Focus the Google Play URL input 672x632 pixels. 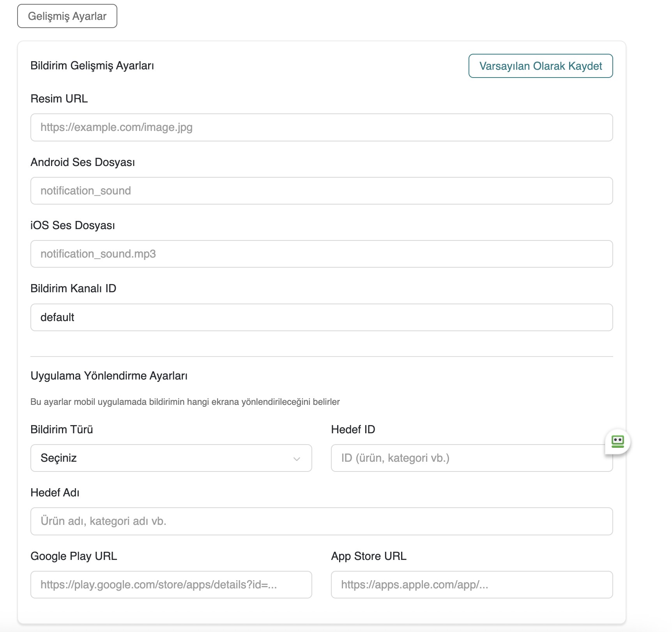click(x=171, y=584)
